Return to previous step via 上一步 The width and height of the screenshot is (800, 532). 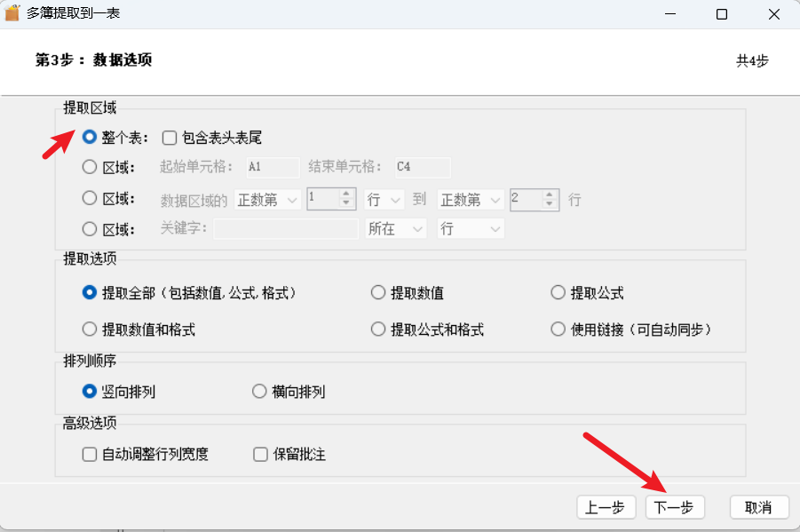coord(606,507)
